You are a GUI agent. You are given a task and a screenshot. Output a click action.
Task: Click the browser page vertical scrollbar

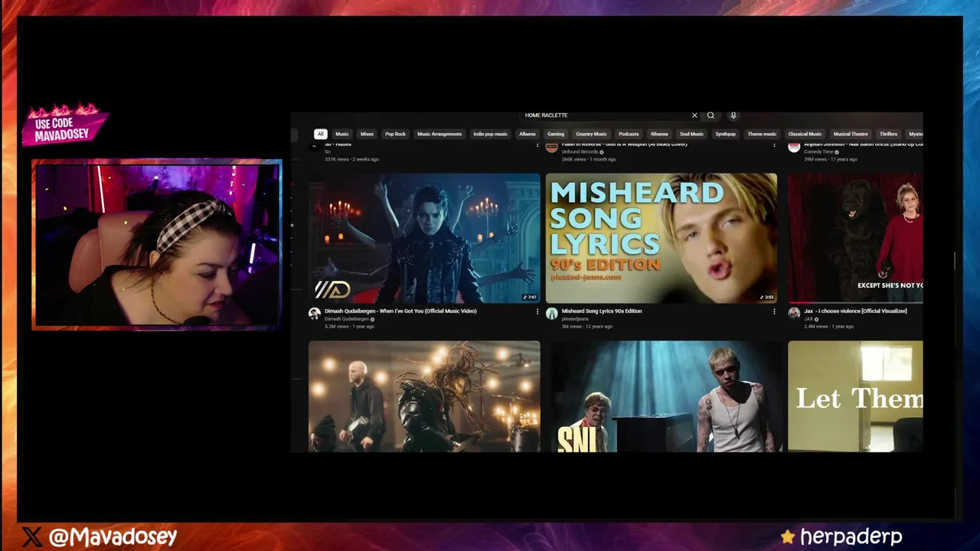click(x=955, y=260)
